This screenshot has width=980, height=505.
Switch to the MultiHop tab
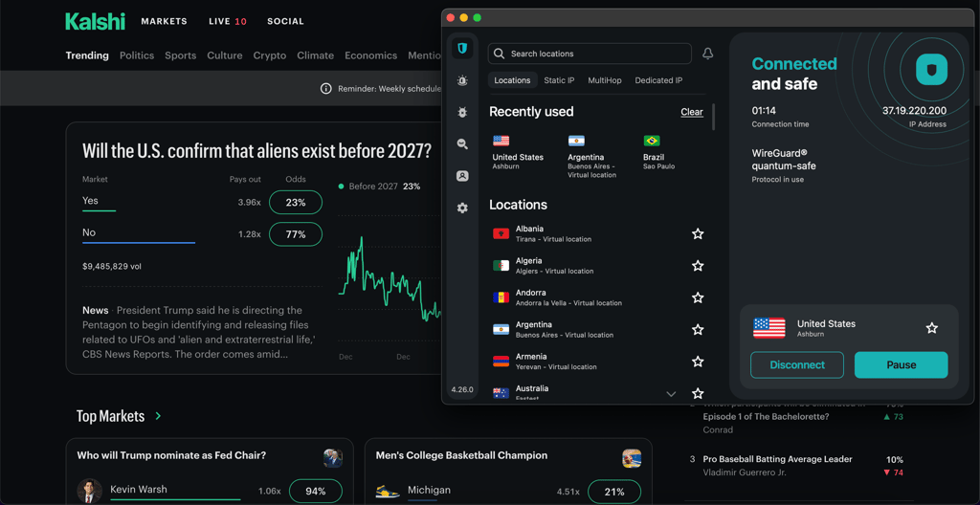[605, 80]
